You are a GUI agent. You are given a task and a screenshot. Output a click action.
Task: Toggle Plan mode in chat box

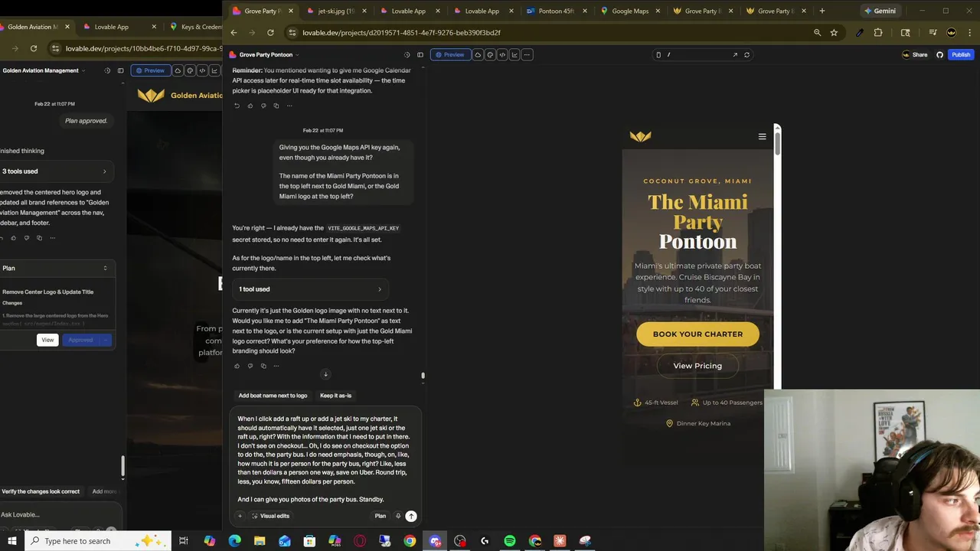380,516
